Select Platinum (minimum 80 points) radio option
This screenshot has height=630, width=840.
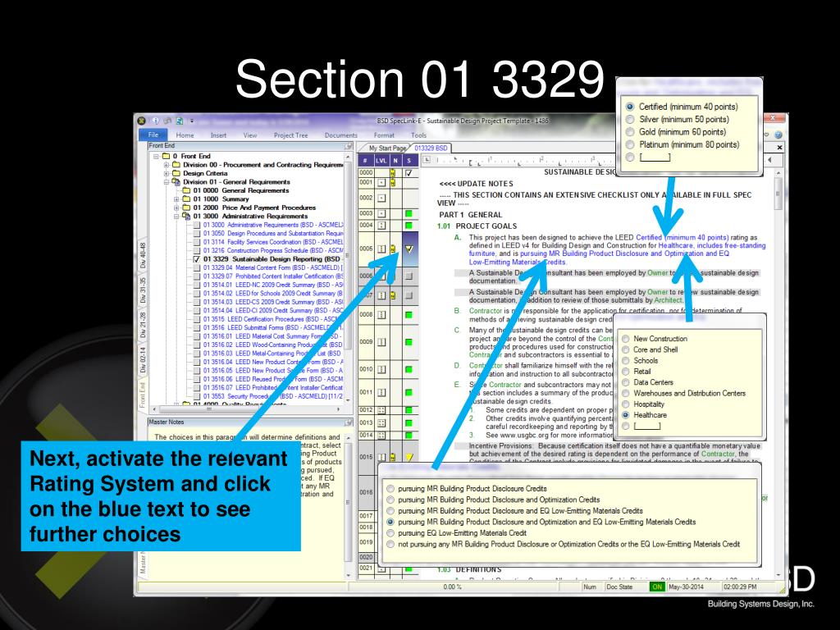tap(630, 144)
